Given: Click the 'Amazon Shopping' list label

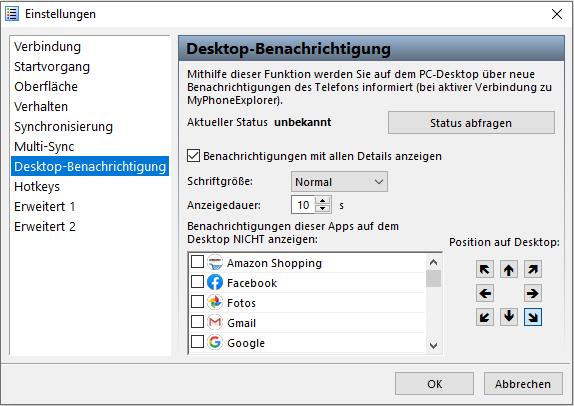Looking at the screenshot, I should point(274,263).
